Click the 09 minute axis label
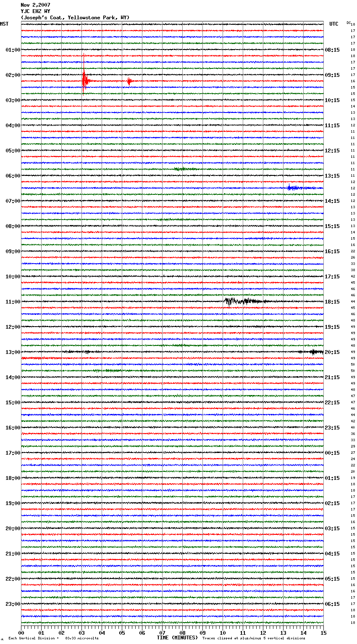 pos(202,633)
